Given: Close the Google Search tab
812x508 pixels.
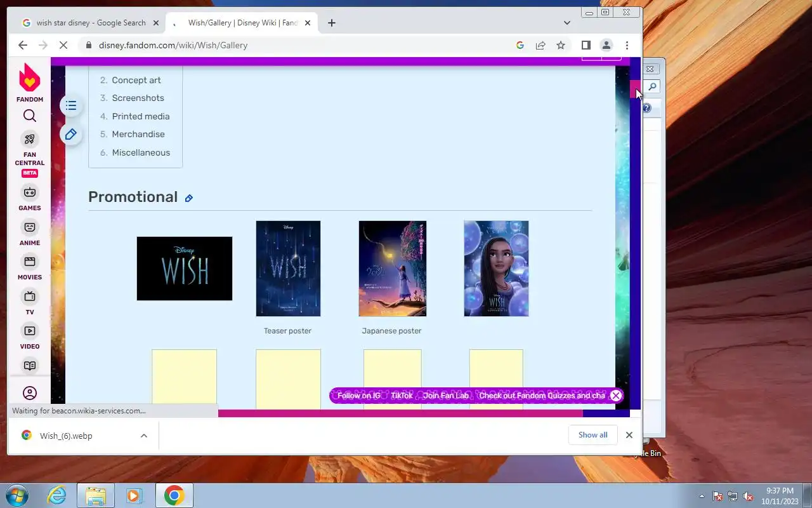Looking at the screenshot, I should [156, 23].
